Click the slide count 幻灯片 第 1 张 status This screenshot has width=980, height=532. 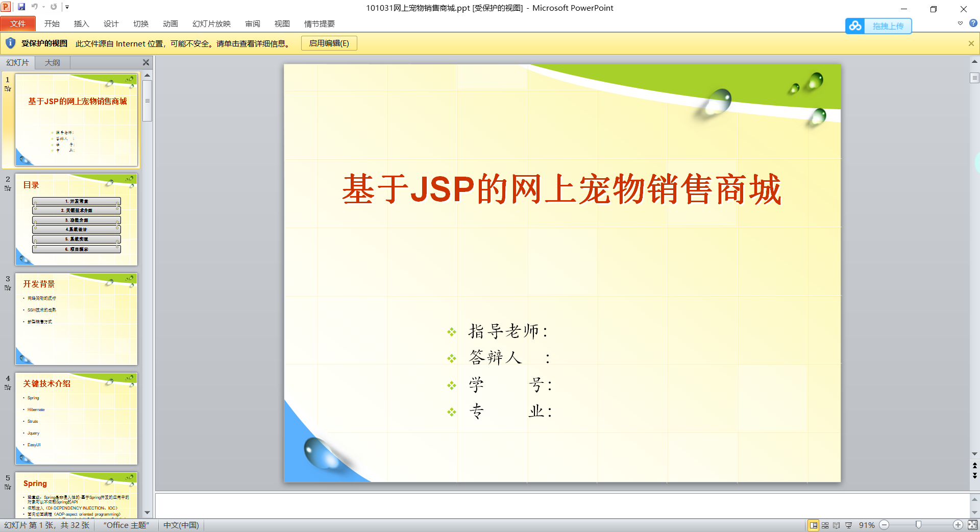point(47,525)
